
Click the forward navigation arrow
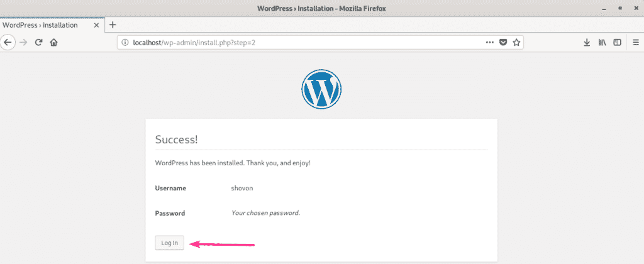[23, 42]
